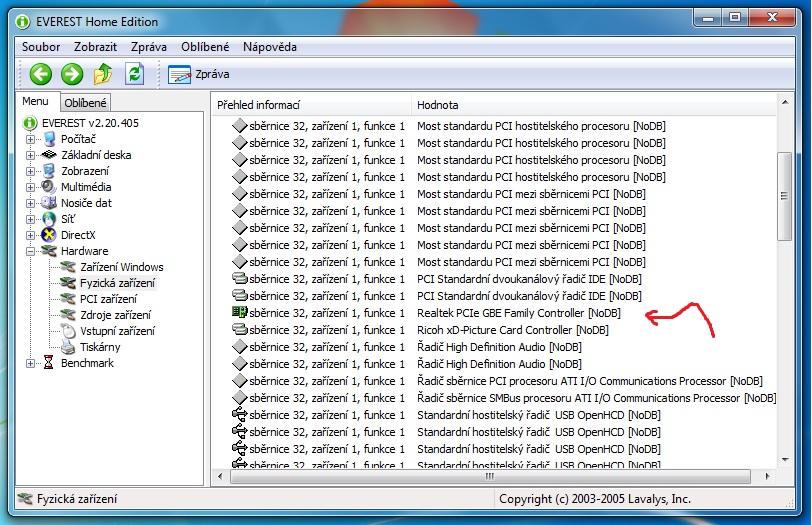Click the green Back arrow toolbar button
The image size is (812, 525).
40,74
